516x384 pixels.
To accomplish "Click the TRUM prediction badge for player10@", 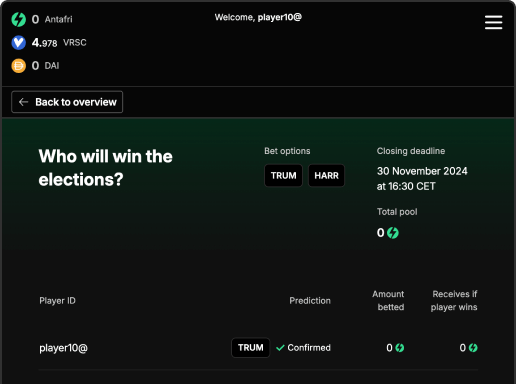I will 251,348.
